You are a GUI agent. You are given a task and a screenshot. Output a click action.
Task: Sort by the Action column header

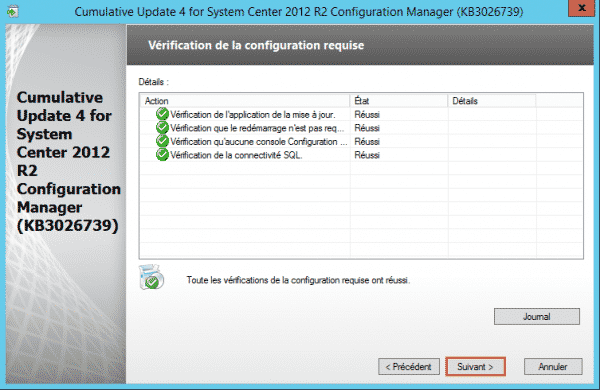pos(245,101)
